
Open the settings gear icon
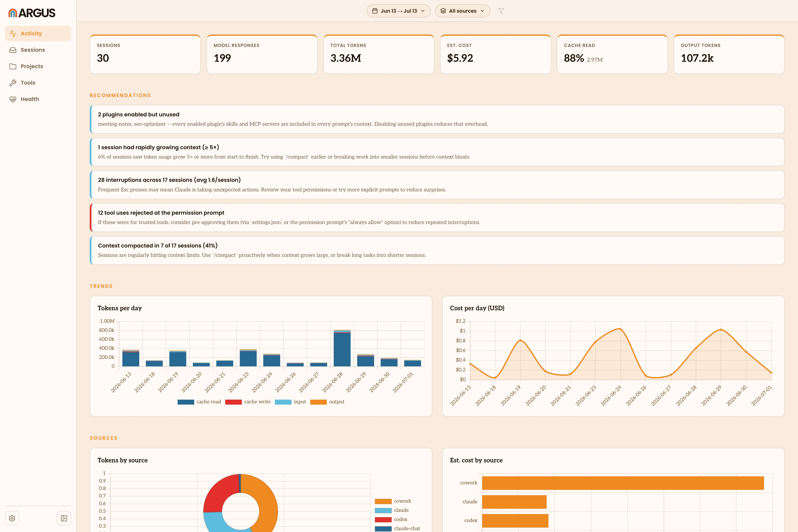(12, 518)
